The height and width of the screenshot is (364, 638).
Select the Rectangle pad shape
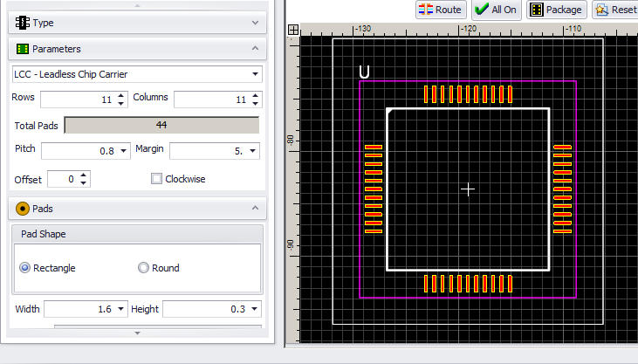click(24, 267)
